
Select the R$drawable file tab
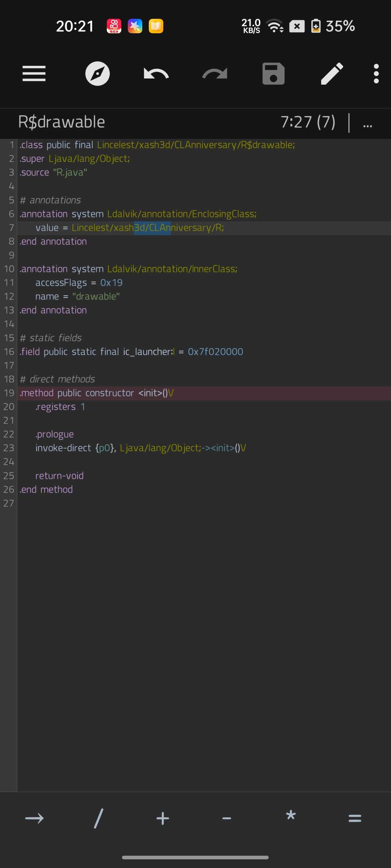pyautogui.click(x=62, y=122)
